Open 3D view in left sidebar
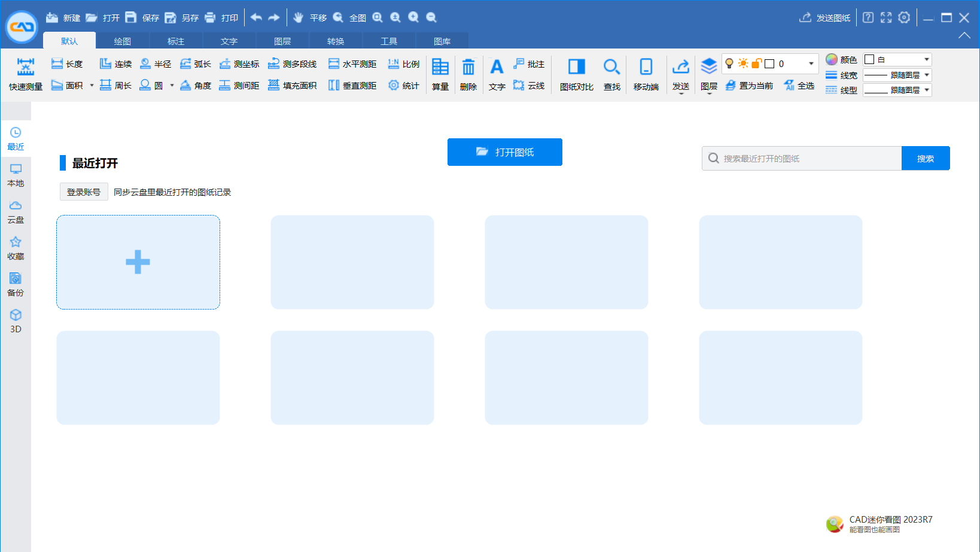This screenshot has height=552, width=980. [x=16, y=321]
